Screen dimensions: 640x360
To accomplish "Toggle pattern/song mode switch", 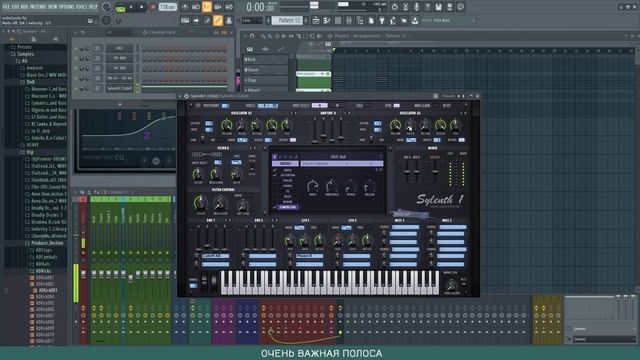I will [x=120, y=7].
